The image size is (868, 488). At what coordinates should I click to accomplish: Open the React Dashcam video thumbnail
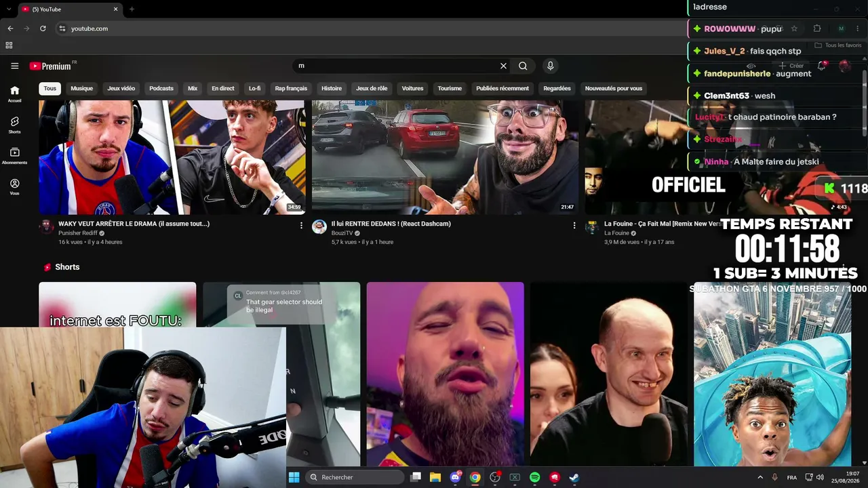pyautogui.click(x=445, y=157)
